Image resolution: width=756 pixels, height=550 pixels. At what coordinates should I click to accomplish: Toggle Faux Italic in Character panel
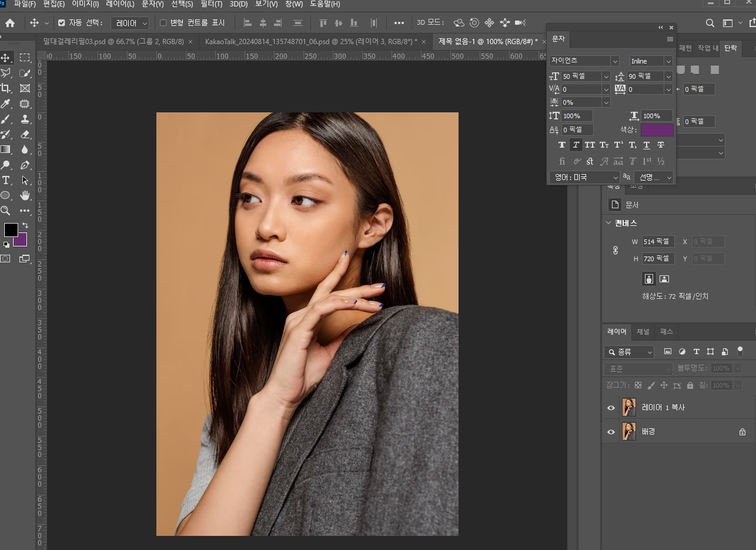(576, 145)
